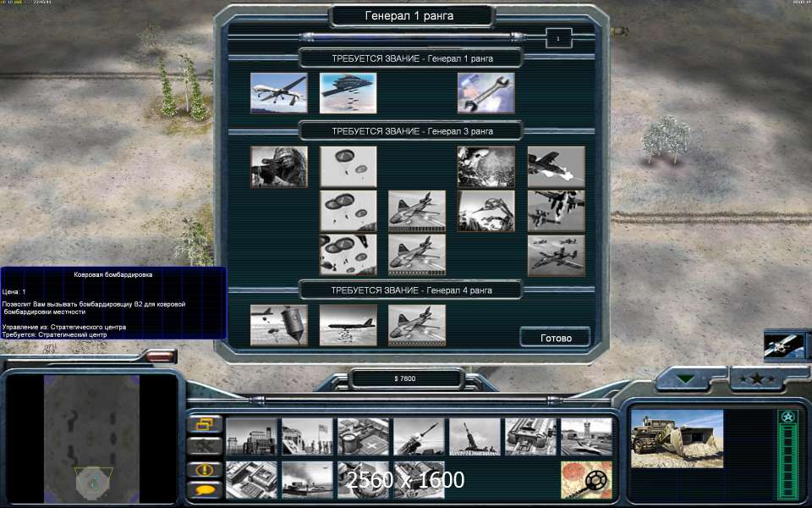Choose the fuel air bomb canister icon

pos(278,325)
